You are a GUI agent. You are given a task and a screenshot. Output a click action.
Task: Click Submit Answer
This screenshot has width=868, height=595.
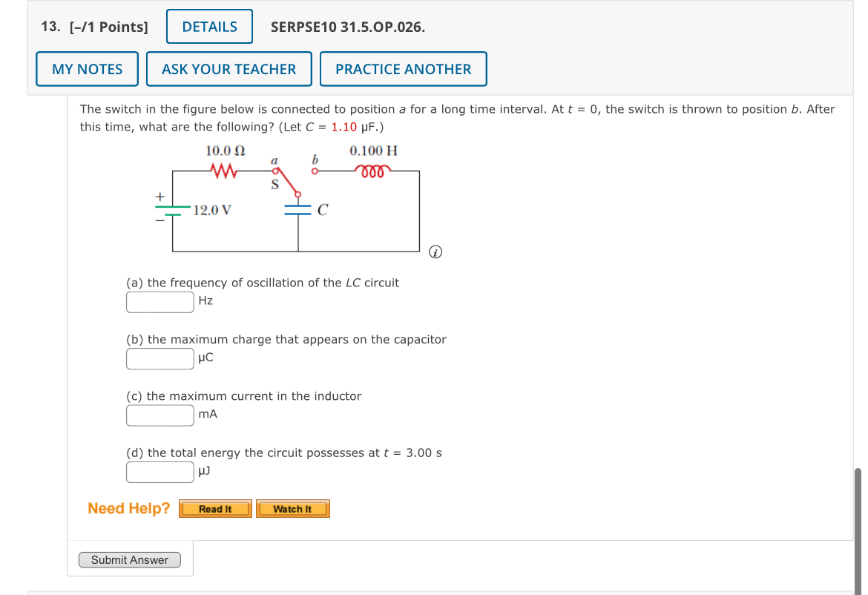(x=130, y=560)
